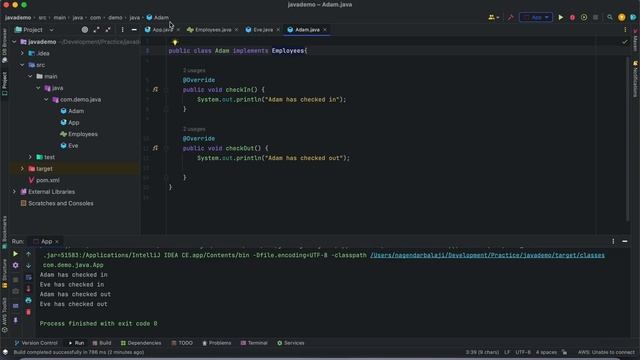
Task: Collapse the javademo root node
Action: point(14,42)
